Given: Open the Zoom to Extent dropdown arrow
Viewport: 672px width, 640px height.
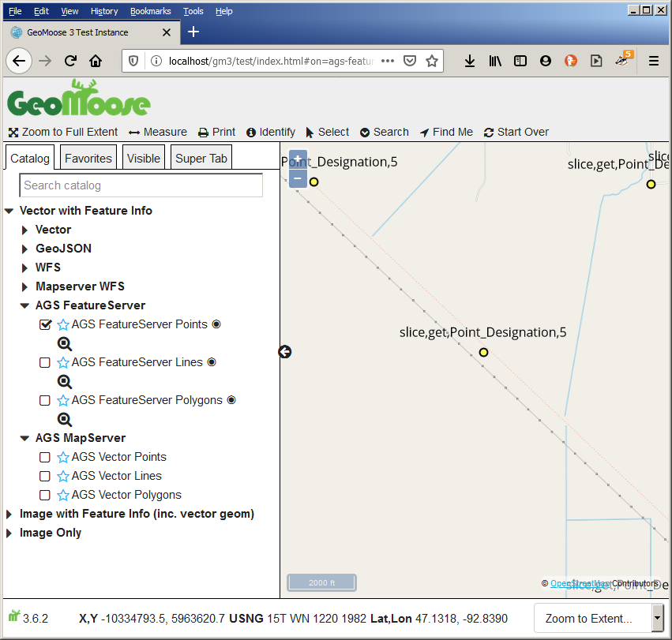Looking at the screenshot, I should [658, 618].
